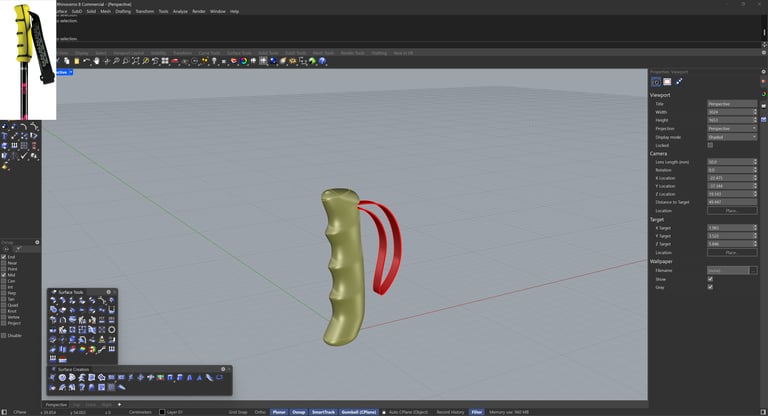Click Place button for target location
Screen dimensions: 768x416
coord(732,252)
